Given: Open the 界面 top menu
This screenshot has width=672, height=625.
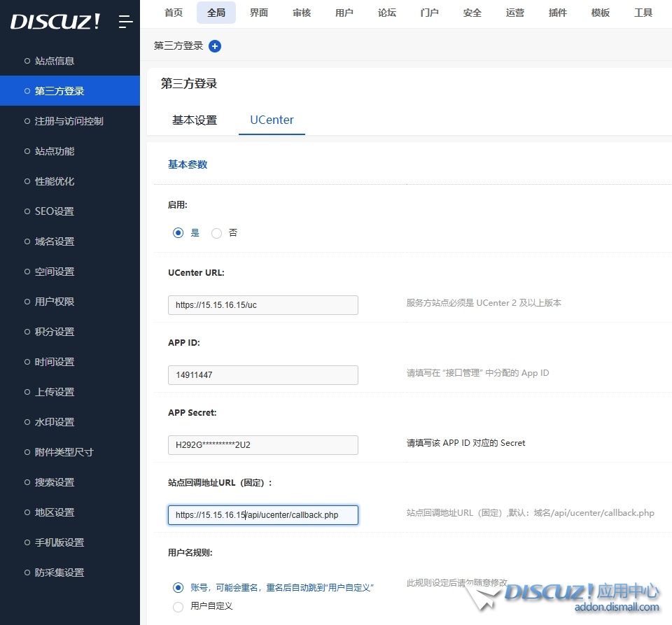Looking at the screenshot, I should pos(259,13).
